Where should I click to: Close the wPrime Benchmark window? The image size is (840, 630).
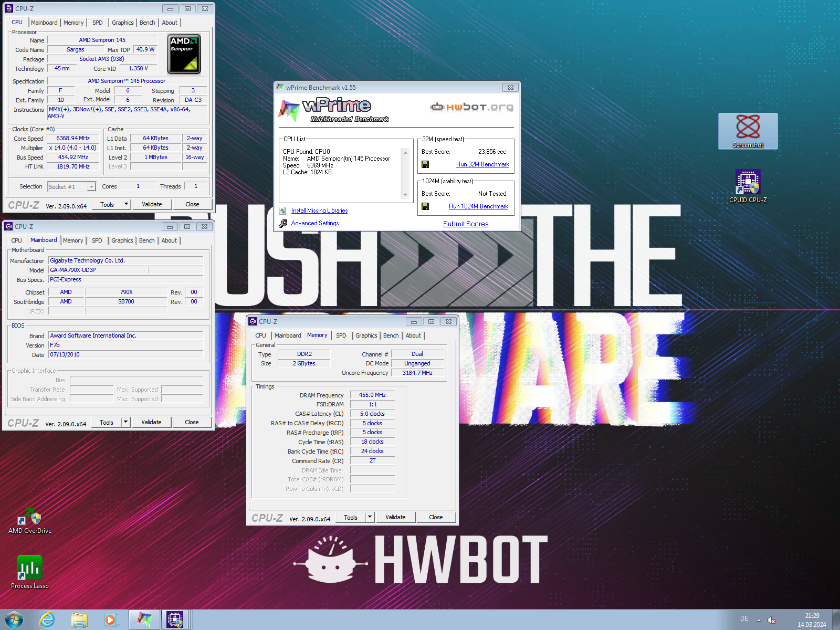[x=510, y=88]
